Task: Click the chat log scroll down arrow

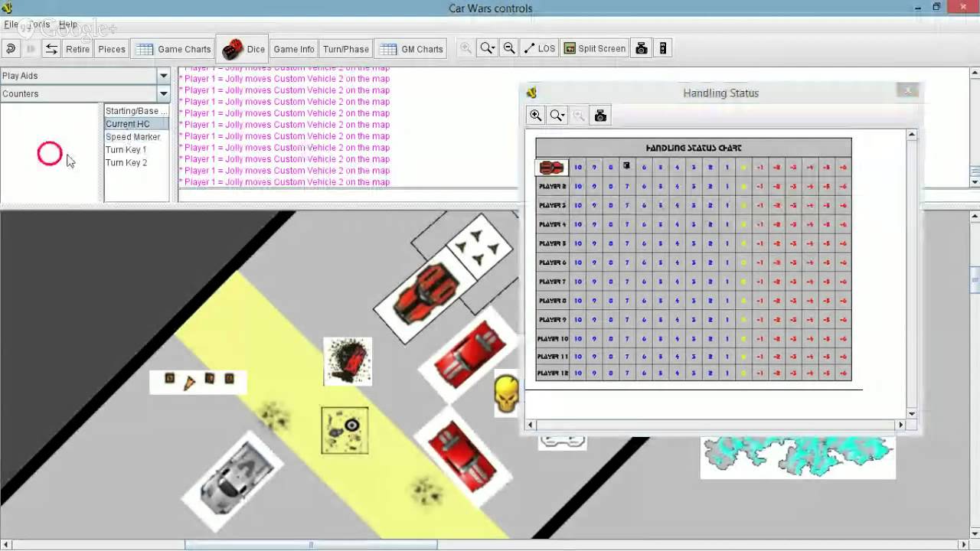Action: (x=975, y=182)
